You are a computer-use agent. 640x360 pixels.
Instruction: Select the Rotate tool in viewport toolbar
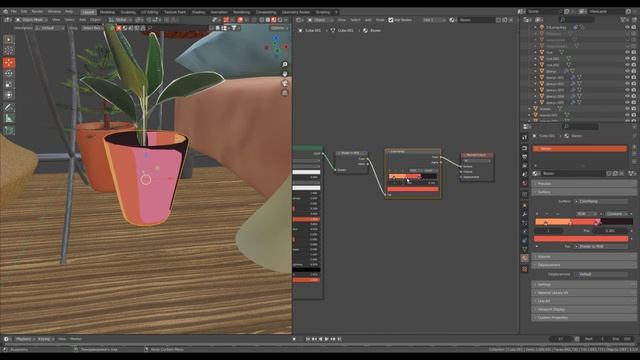point(9,73)
